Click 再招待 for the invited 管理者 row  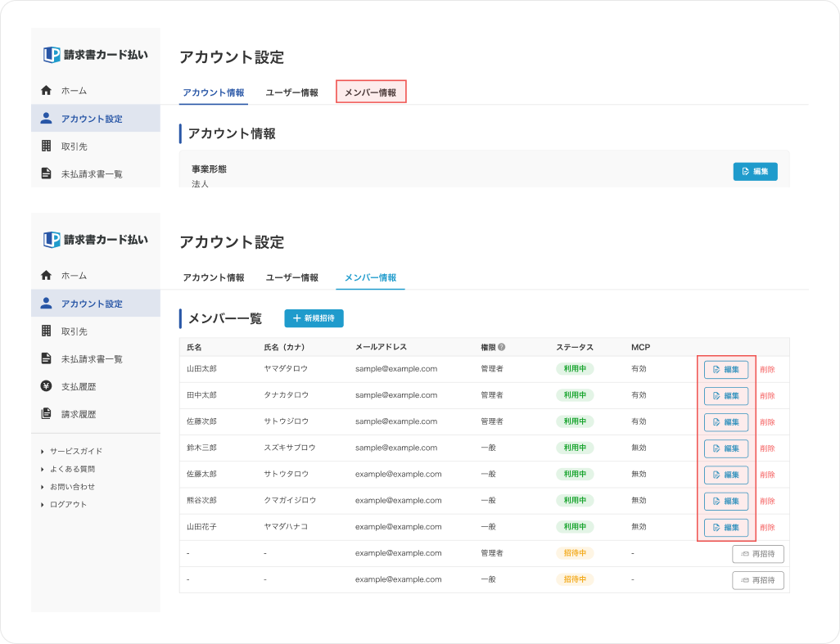(758, 553)
